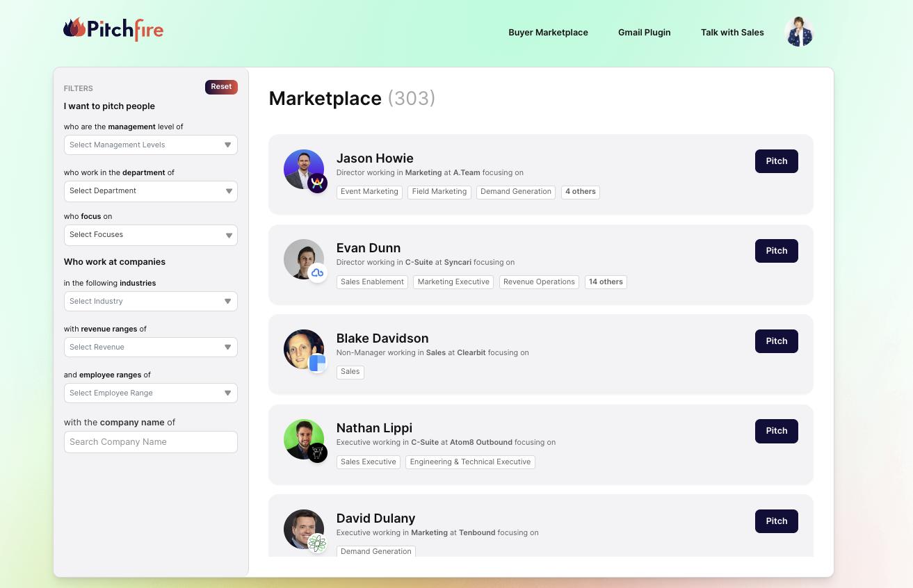
Task: Pitch Blake Davidson
Action: pyautogui.click(x=777, y=341)
